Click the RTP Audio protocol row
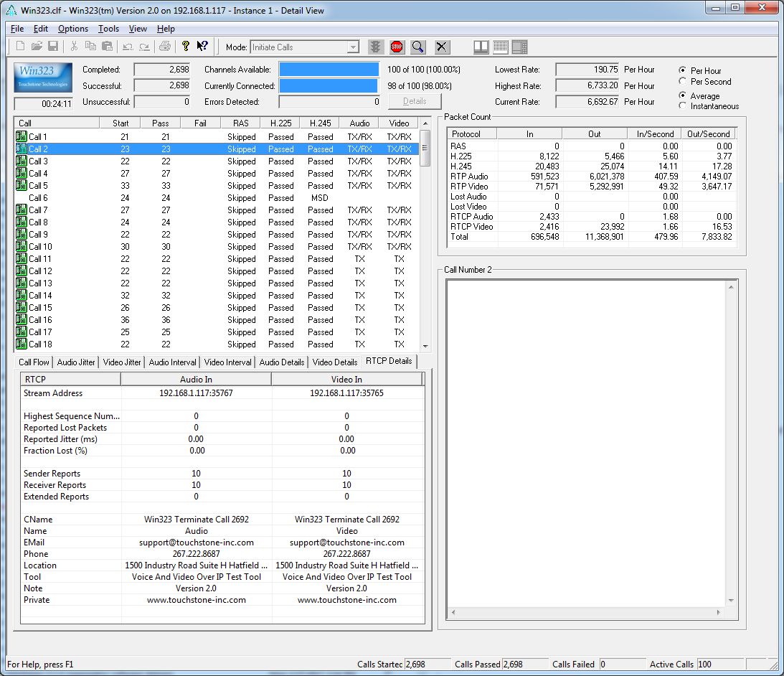Screen dimensions: 784x676 (591, 176)
